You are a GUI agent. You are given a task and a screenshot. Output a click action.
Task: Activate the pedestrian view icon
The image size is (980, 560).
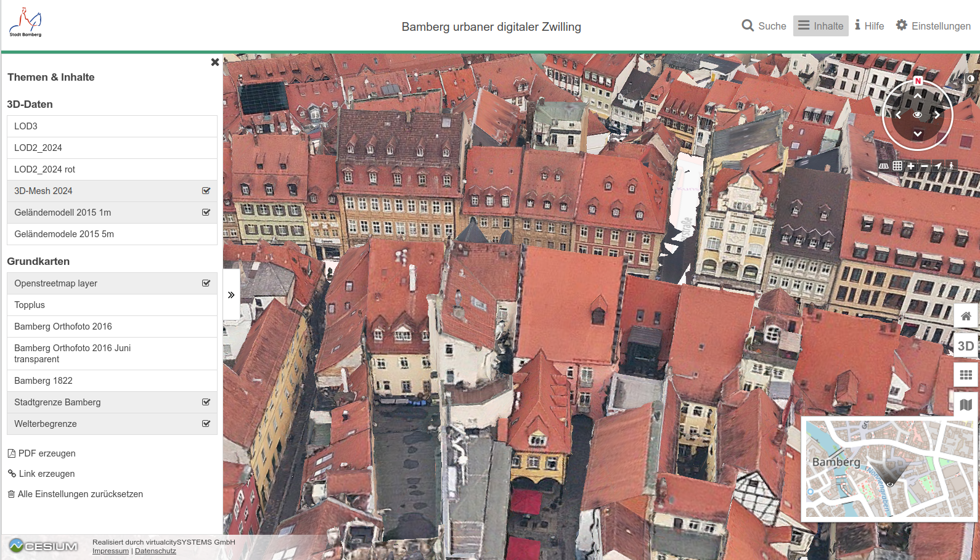click(x=951, y=166)
